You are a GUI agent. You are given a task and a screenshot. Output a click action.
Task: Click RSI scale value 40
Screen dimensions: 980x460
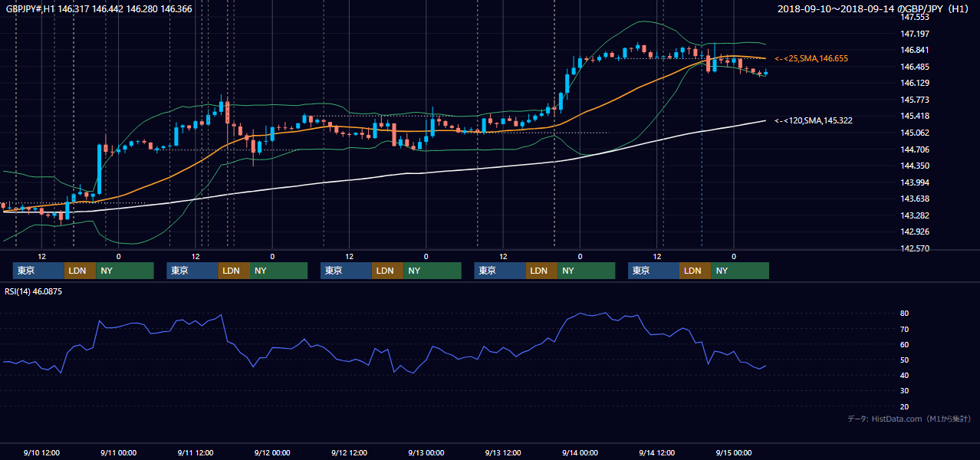point(905,375)
